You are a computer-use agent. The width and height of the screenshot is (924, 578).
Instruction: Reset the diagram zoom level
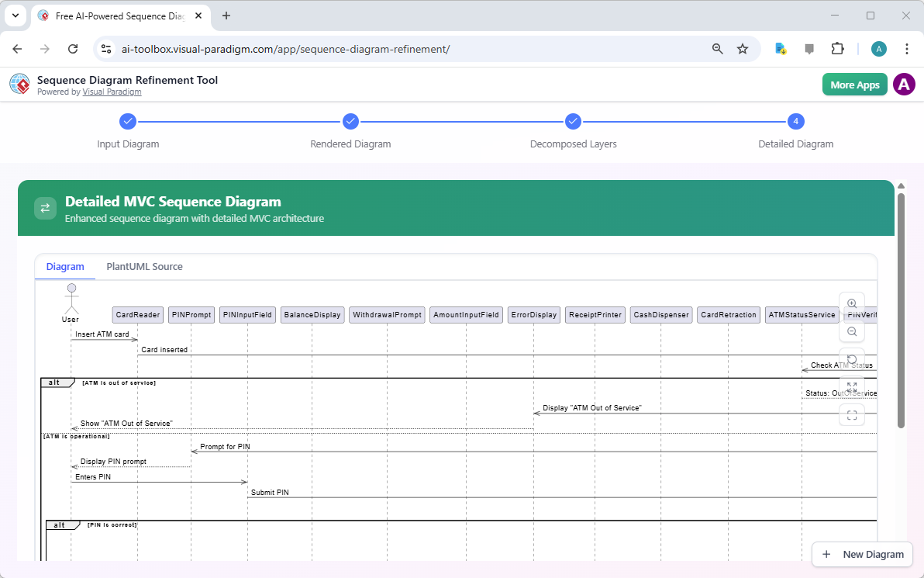coord(852,358)
